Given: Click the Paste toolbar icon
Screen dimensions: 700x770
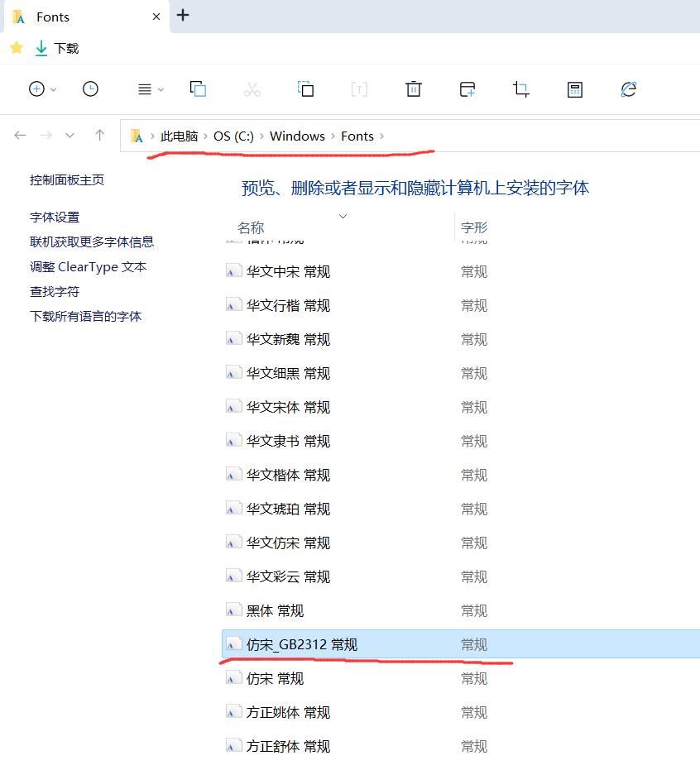Looking at the screenshot, I should [306, 89].
